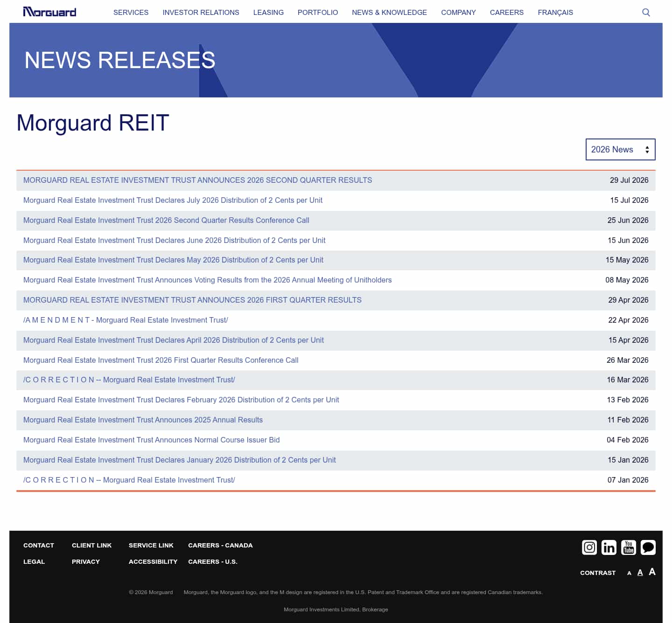672x623 pixels.
Task: Open the Investor Relations menu
Action: tap(201, 13)
